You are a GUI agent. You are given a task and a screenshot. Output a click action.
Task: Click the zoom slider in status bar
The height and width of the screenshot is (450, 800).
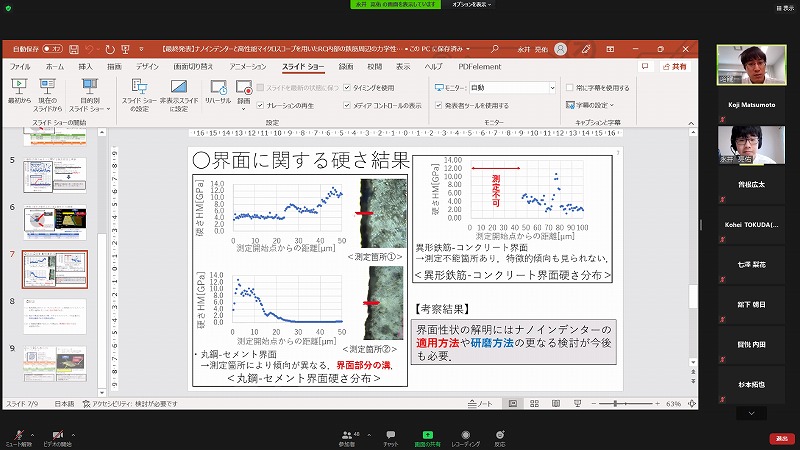[x=626, y=404]
